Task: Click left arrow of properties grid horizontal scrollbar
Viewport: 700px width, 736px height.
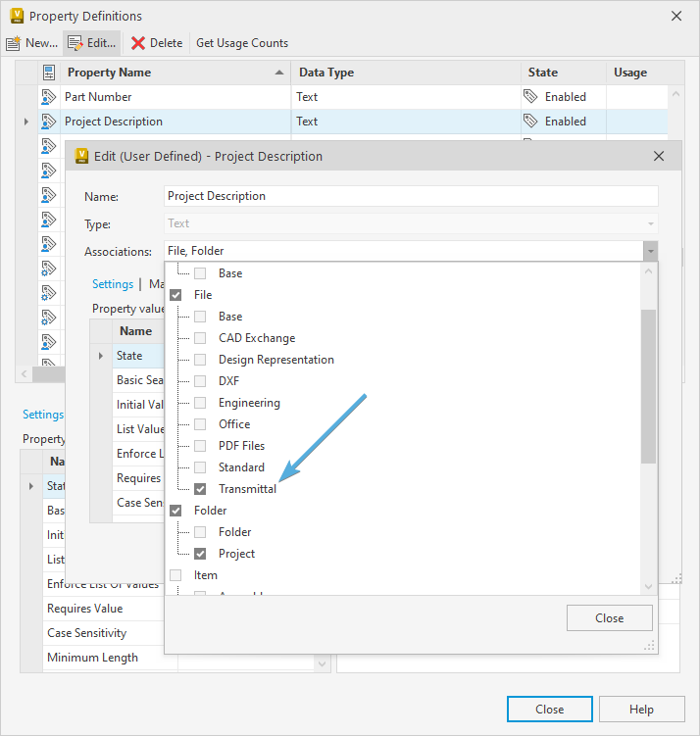Action: tap(25, 374)
